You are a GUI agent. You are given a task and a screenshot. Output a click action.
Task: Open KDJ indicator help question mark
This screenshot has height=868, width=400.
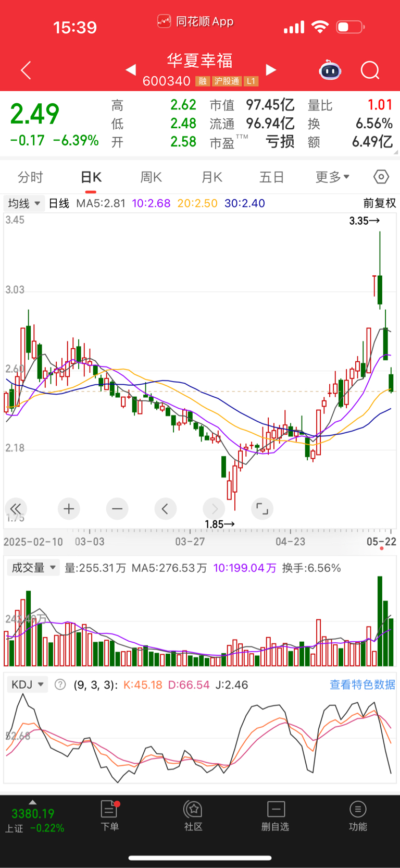[60, 684]
